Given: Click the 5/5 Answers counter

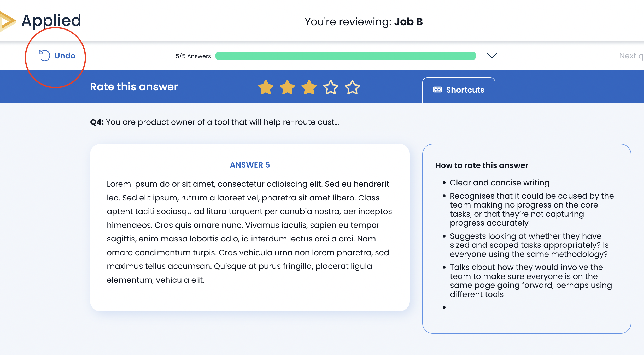Looking at the screenshot, I should [x=193, y=56].
